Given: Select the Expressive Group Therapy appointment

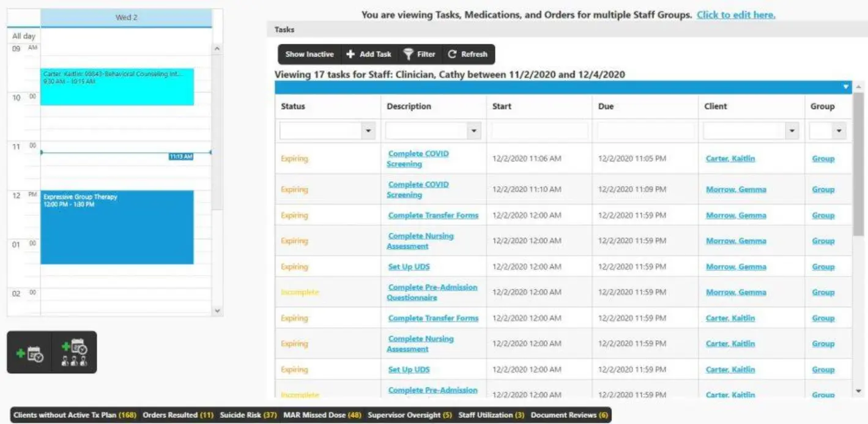Looking at the screenshot, I should click(x=116, y=226).
